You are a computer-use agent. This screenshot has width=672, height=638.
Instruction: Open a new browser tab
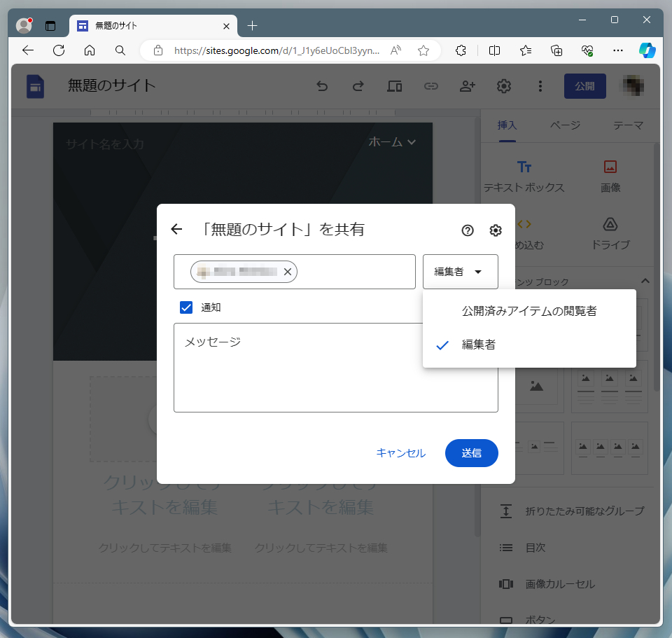click(253, 26)
